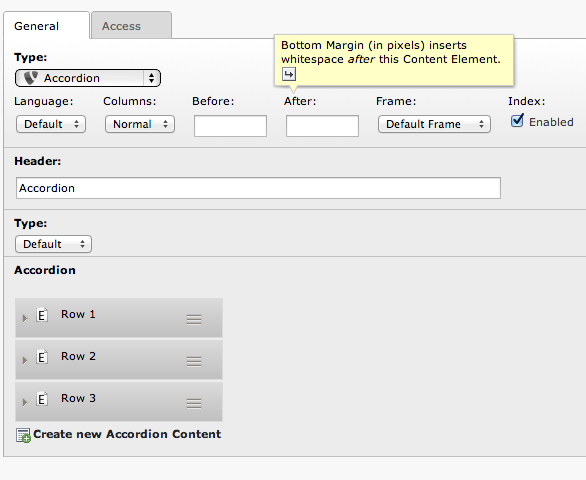Expand Row 2 with its disclosure triangle
The image size is (586, 480).
[x=25, y=360]
